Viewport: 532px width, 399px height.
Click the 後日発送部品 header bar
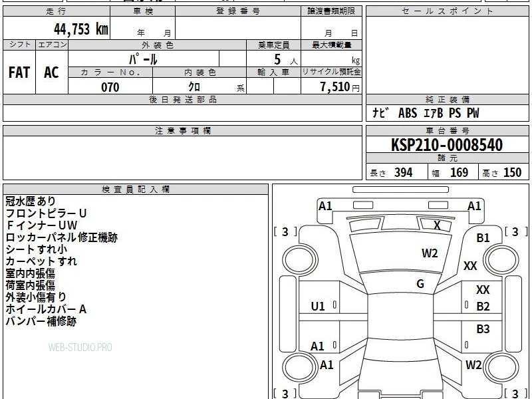coord(182,100)
